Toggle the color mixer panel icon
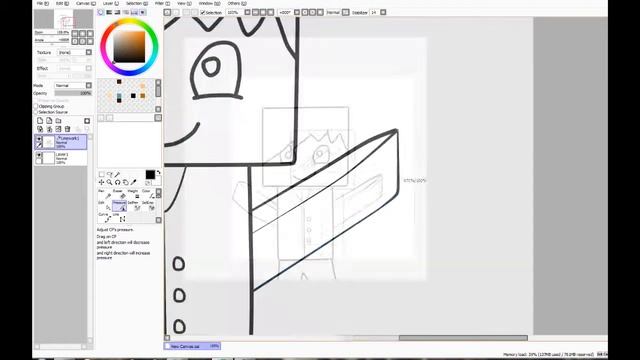The width and height of the screenshot is (640, 360). 126,13
